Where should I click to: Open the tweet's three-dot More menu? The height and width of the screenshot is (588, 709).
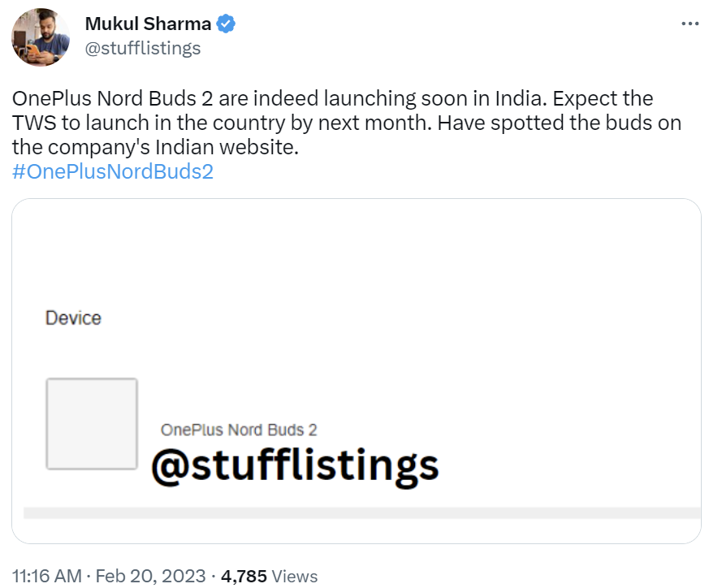(689, 24)
